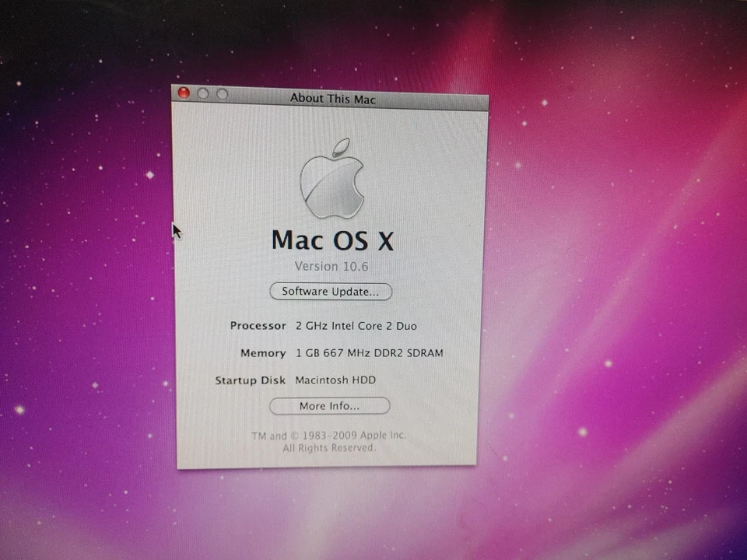Click the rightmost title bar circle
Image resolution: width=747 pixels, height=560 pixels.
click(x=221, y=93)
